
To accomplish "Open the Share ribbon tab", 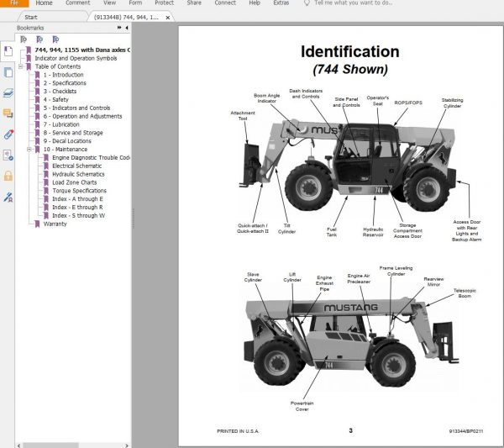I will coord(194,3).
